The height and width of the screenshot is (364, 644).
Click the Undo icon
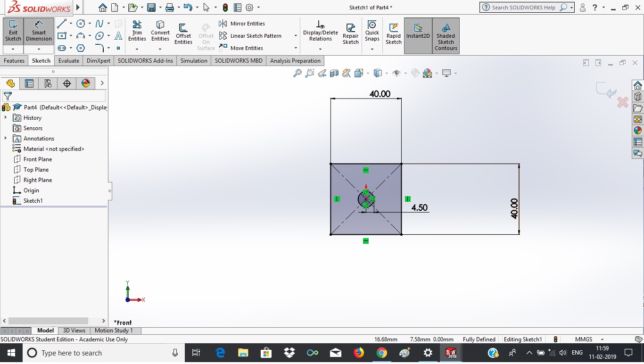(x=188, y=8)
